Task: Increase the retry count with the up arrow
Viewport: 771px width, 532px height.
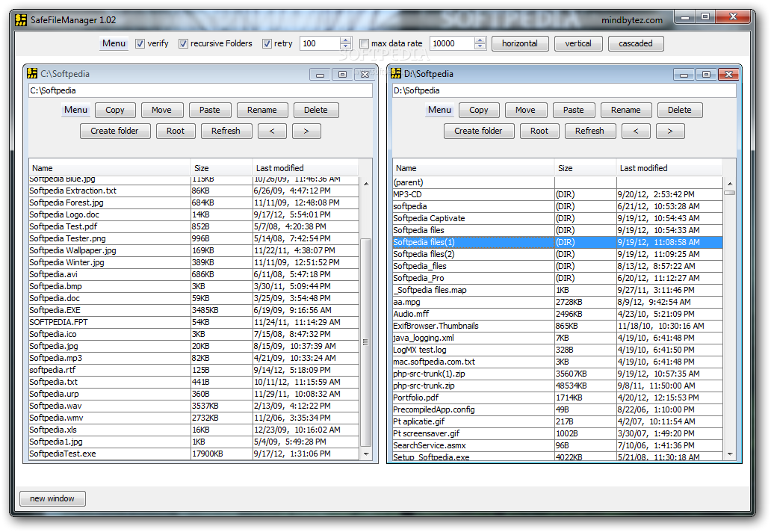Action: click(x=346, y=40)
